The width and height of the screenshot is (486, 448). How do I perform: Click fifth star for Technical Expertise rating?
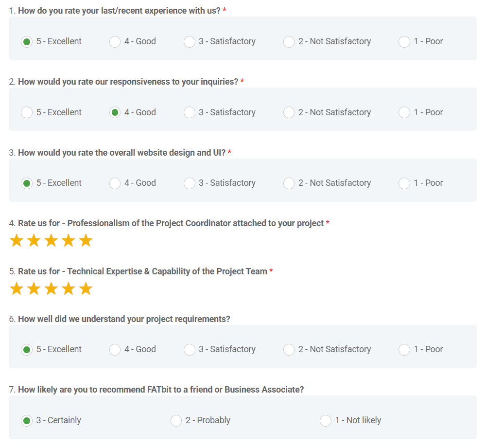coord(86,288)
